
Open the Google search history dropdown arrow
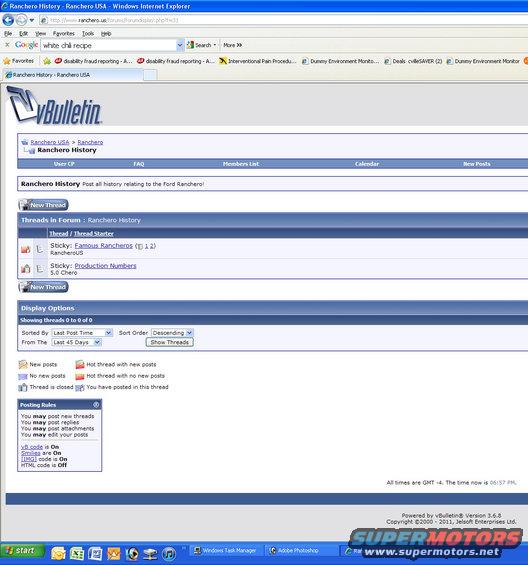click(x=180, y=45)
